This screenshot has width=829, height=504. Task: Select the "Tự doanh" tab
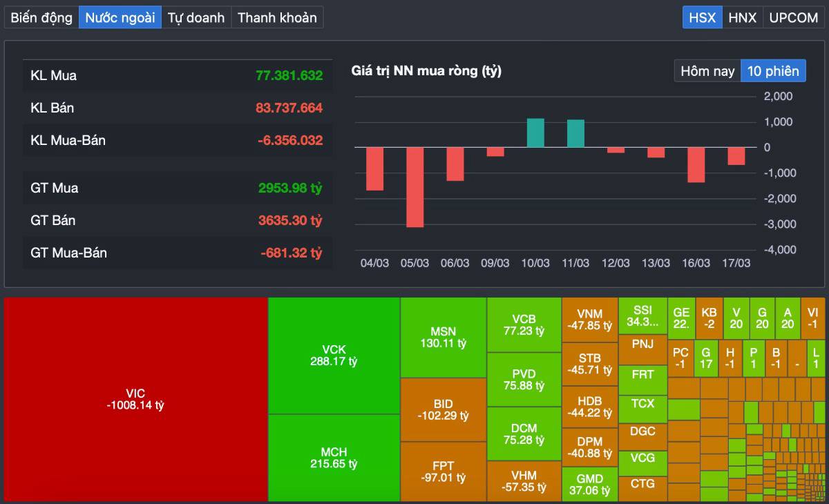coord(196,17)
